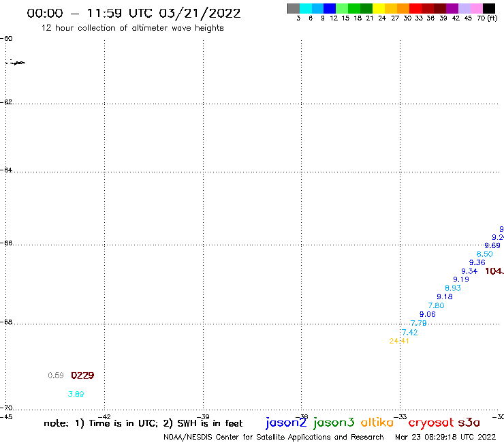Click the wave height value 9.69
The width and height of the screenshot is (504, 443).
coord(492,246)
